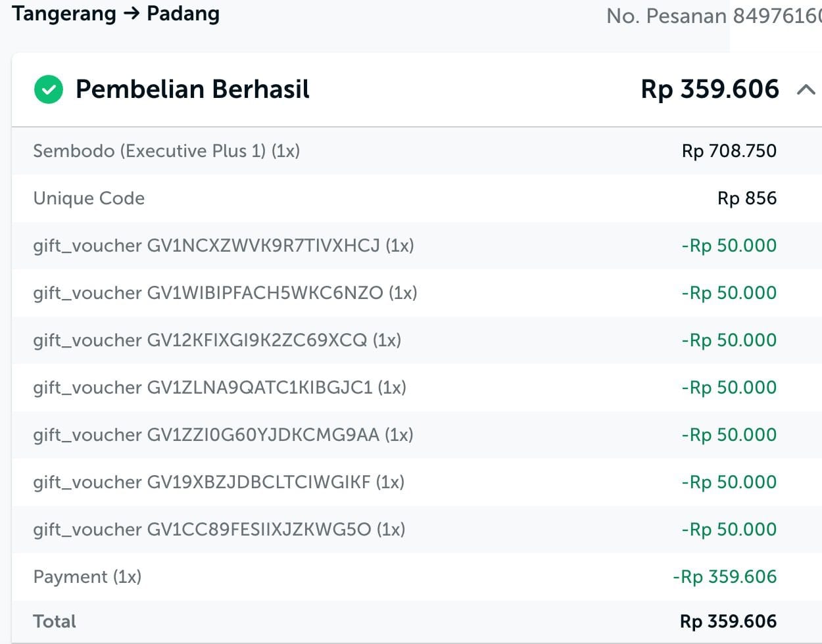Click the Rp 708.750 ticket price

(729, 151)
